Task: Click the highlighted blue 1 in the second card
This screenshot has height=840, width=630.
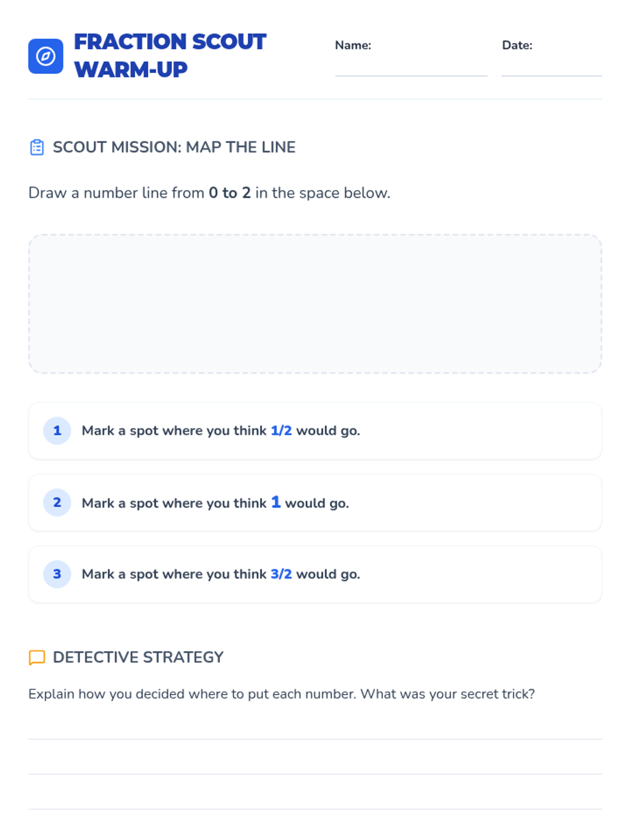Action: pos(276,502)
